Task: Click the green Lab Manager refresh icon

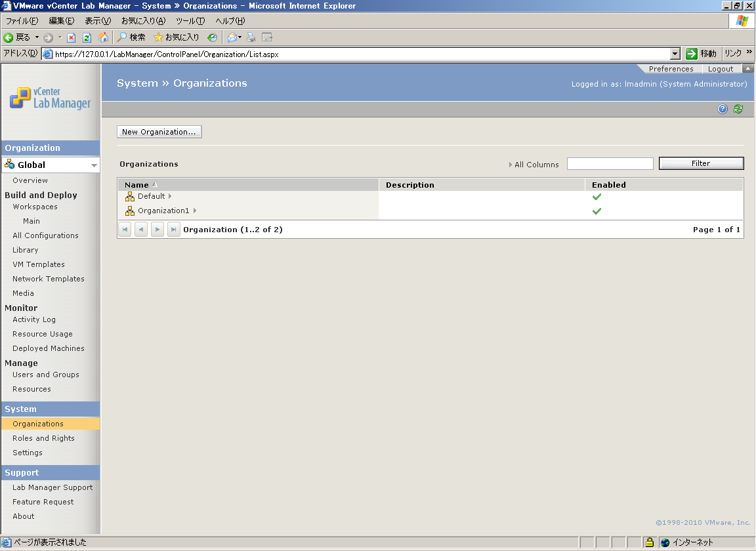Action: click(738, 109)
